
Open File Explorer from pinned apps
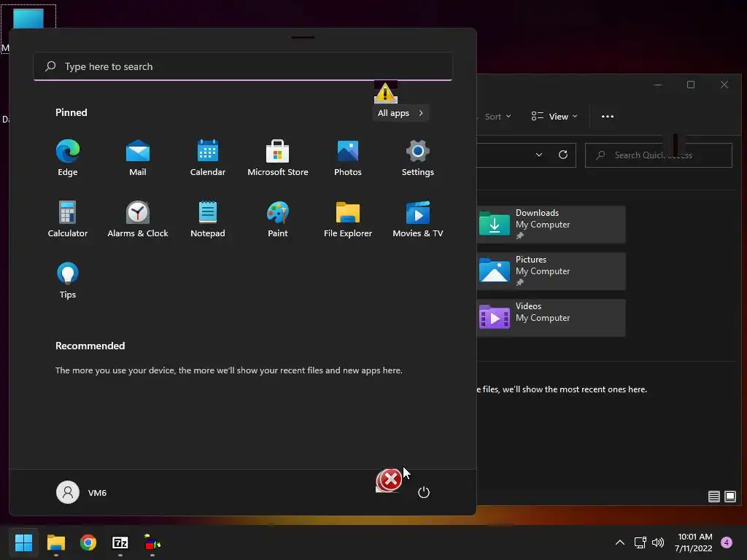tap(348, 219)
